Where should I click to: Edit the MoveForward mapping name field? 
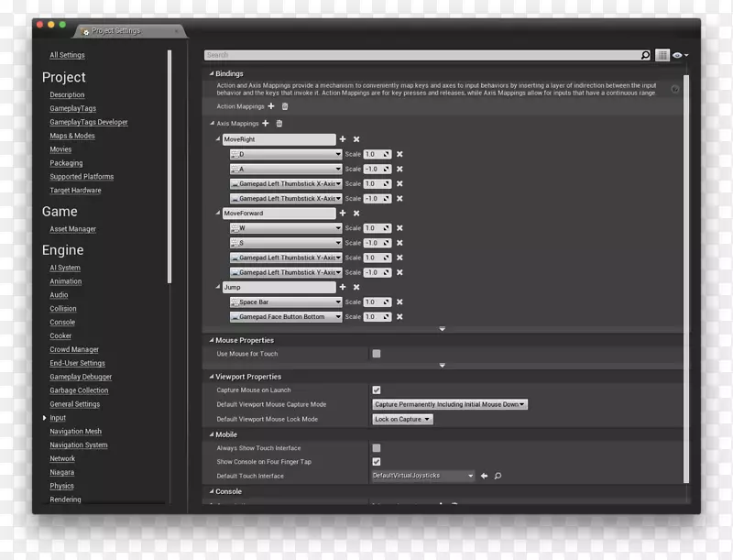pyautogui.click(x=279, y=213)
